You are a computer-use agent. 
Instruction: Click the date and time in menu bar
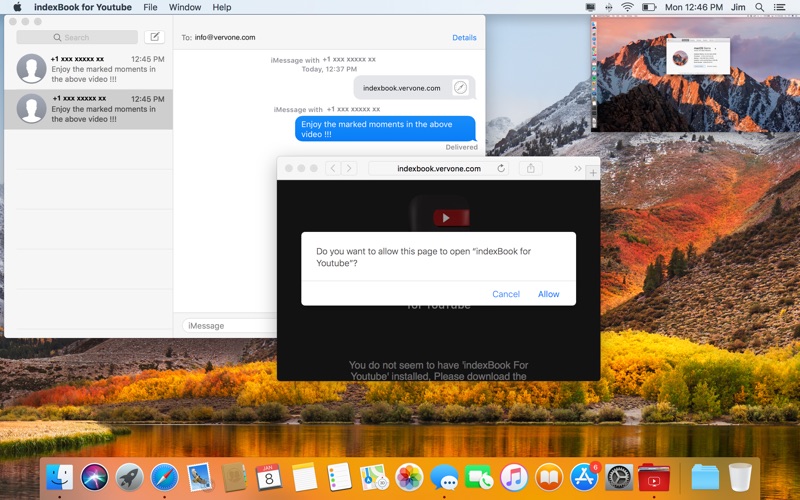coord(694,7)
